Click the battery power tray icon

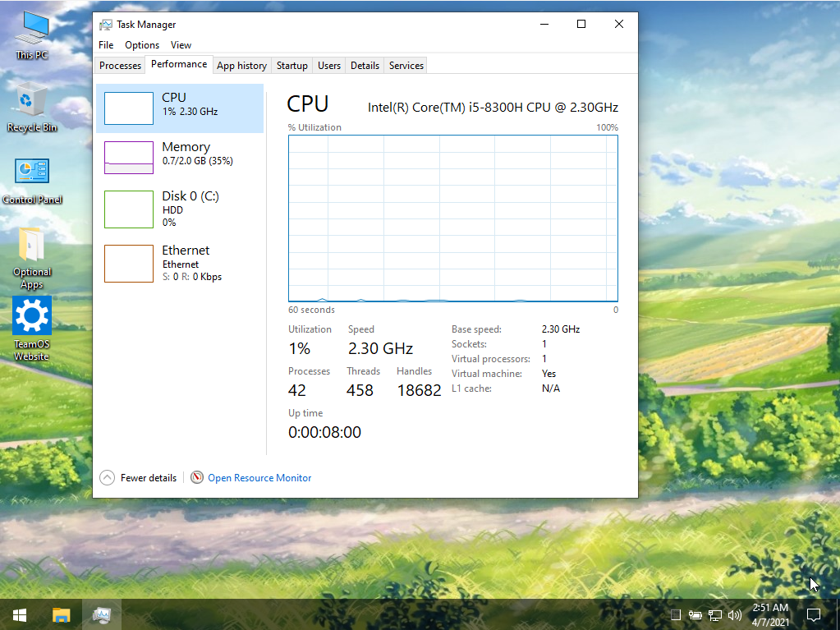(x=695, y=615)
